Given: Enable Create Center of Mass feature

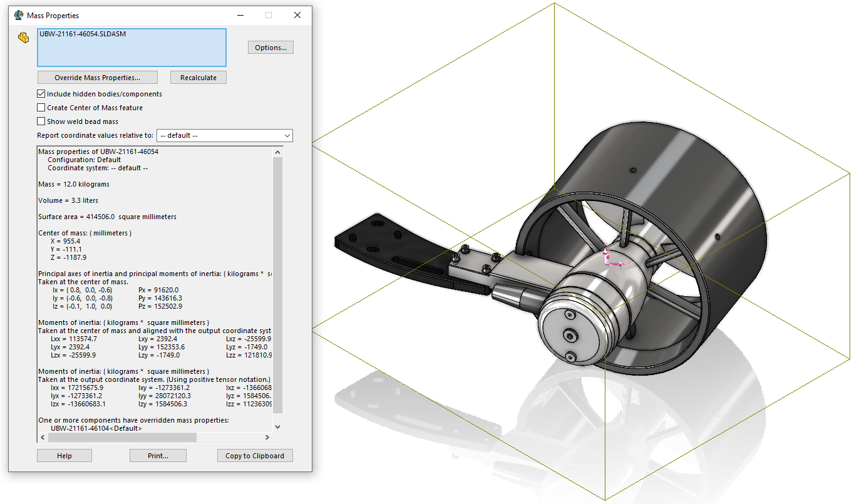Looking at the screenshot, I should (x=41, y=108).
